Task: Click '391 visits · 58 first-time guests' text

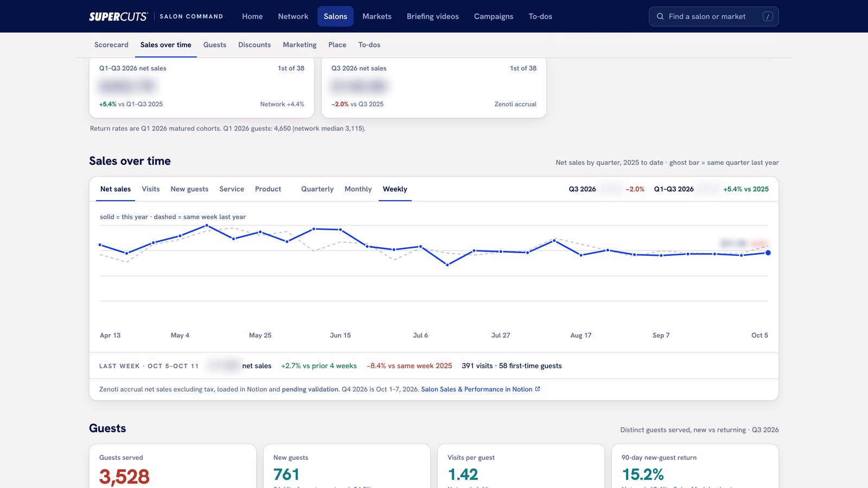Action: (512, 366)
